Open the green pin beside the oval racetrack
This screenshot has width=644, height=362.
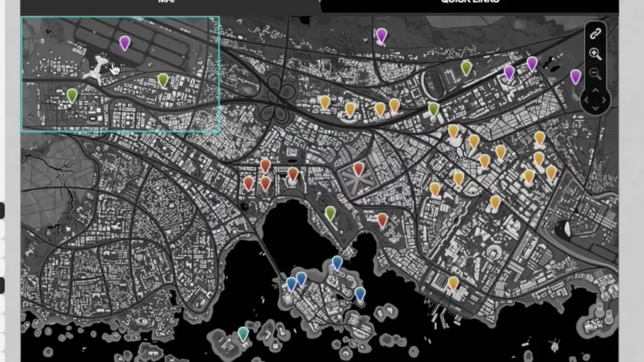point(466,67)
